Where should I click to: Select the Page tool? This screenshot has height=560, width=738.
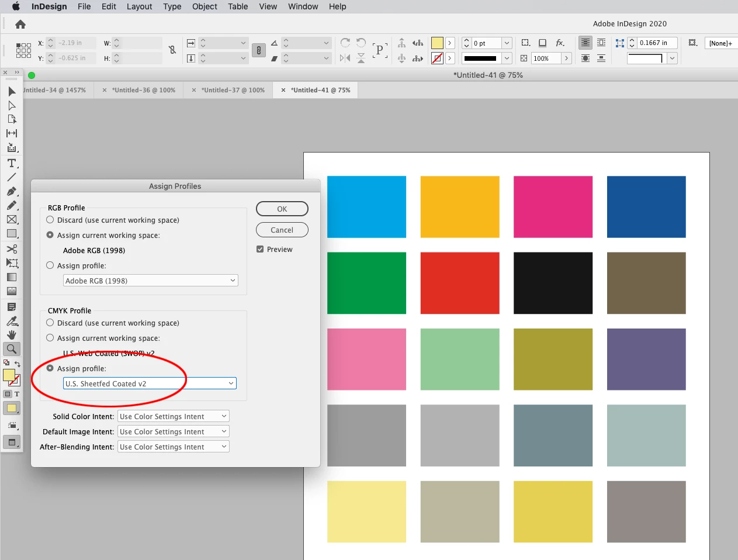[12, 119]
